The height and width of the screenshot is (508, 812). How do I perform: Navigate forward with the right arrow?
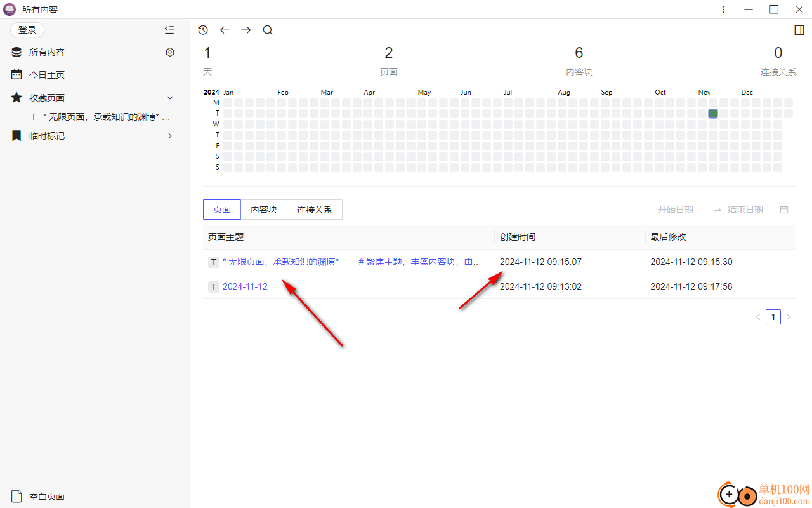[x=246, y=30]
